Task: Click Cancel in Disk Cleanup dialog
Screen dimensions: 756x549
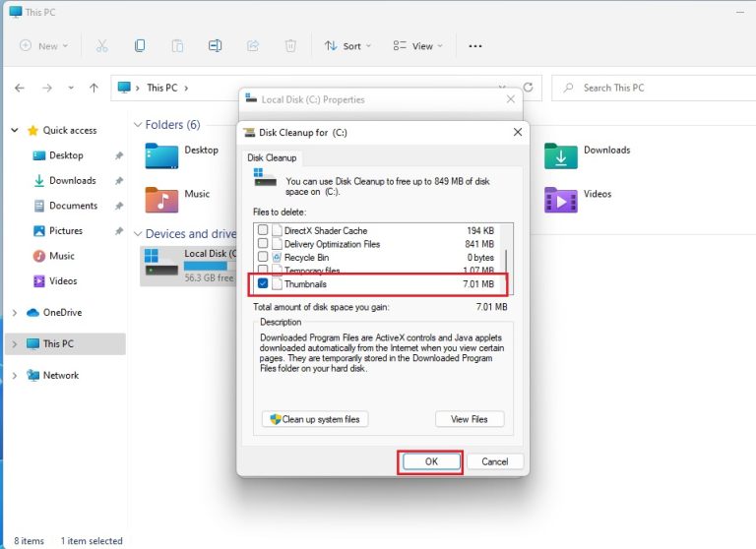Action: 495,461
